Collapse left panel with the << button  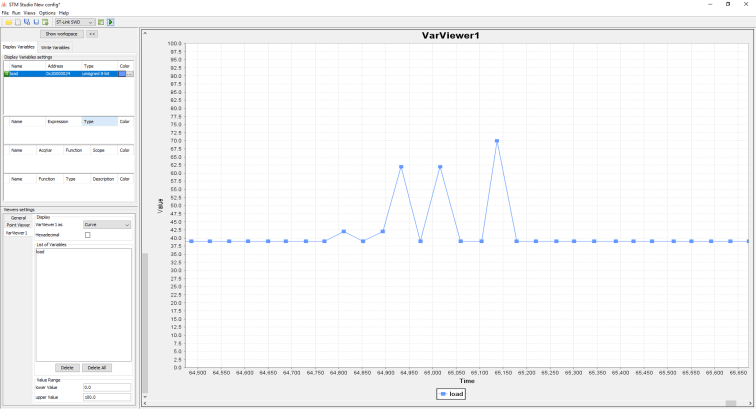coord(92,34)
